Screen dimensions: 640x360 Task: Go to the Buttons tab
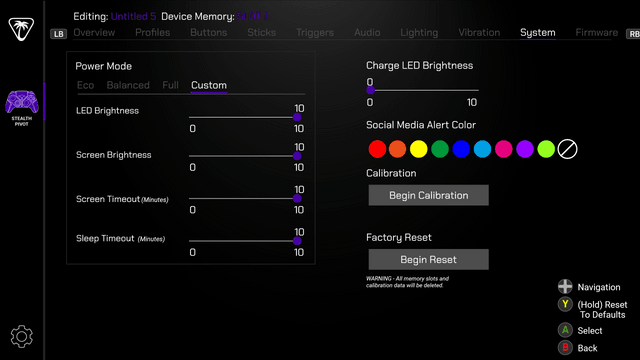tap(209, 33)
